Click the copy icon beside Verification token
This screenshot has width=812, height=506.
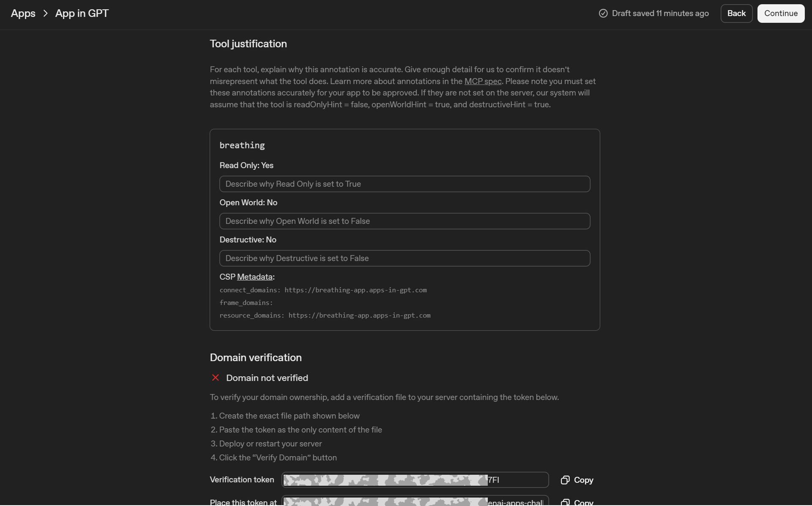click(565, 480)
